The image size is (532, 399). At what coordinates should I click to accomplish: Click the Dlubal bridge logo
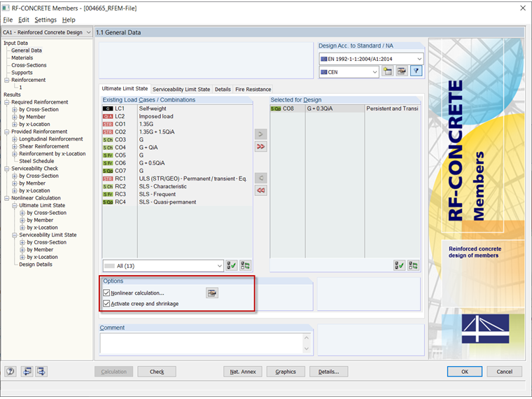click(x=485, y=329)
